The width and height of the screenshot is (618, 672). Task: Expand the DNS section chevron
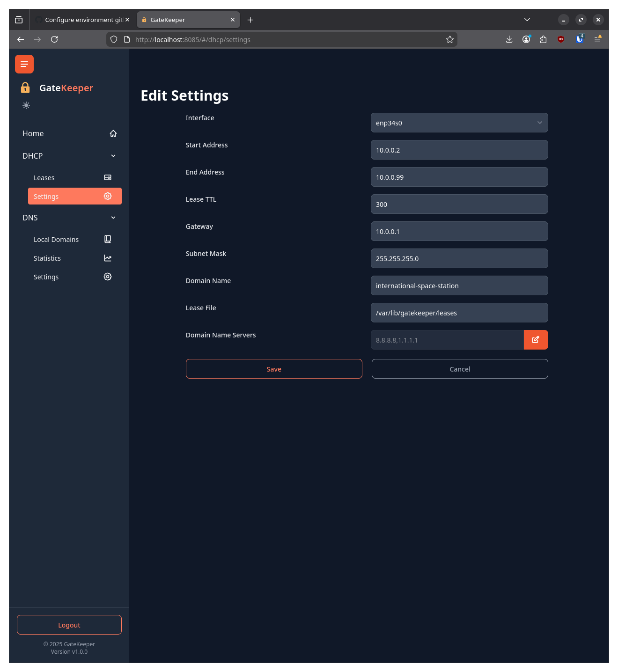pos(113,217)
